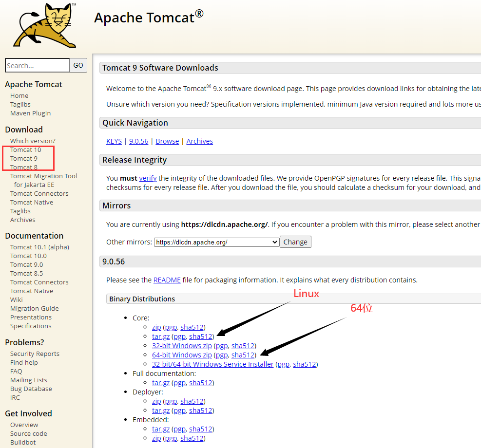Click KEYS in Quick Navigation

click(114, 141)
